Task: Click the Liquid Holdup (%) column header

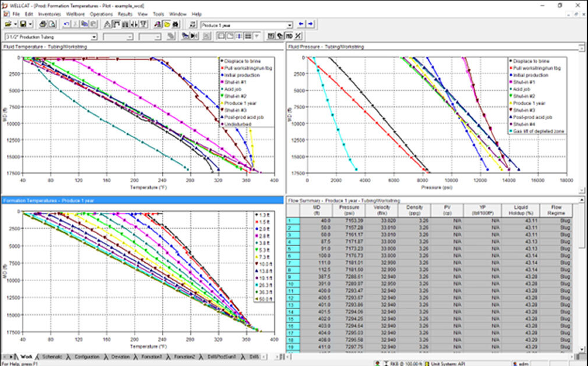Action: pos(521,210)
